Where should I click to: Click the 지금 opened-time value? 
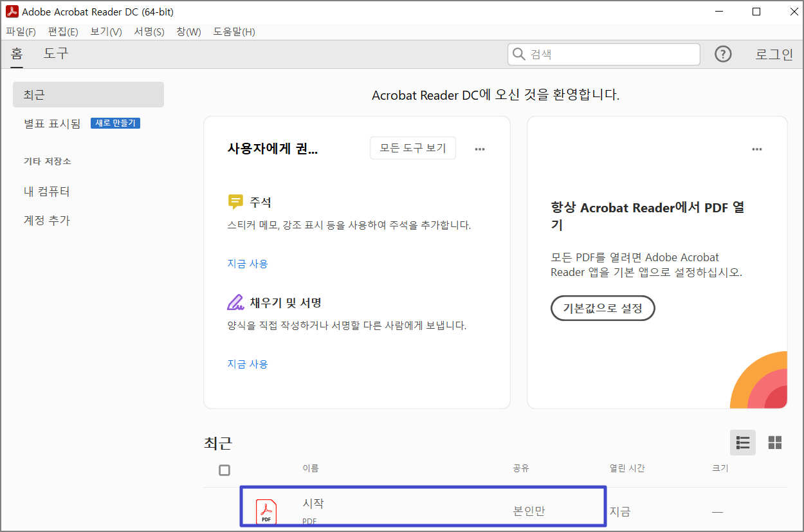click(620, 511)
